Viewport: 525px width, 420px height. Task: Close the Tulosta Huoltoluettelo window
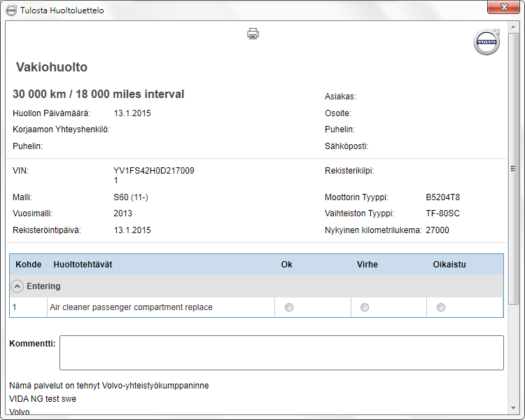point(503,7)
